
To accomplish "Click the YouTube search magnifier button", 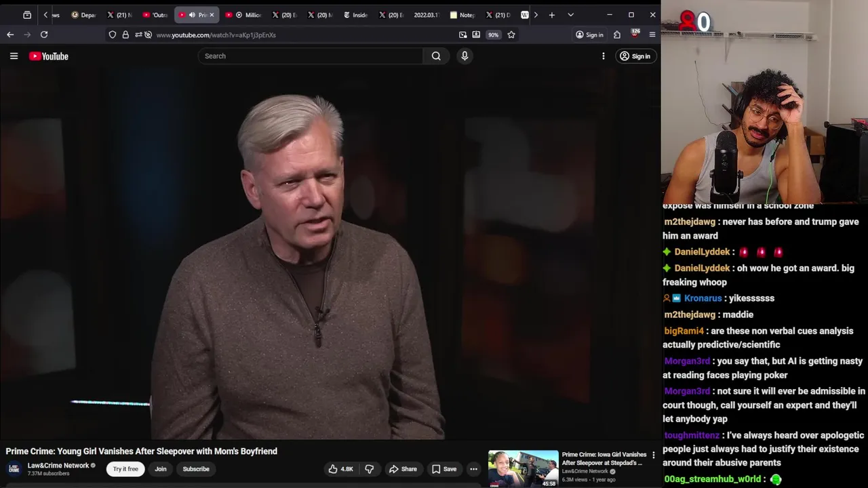I will click(436, 56).
